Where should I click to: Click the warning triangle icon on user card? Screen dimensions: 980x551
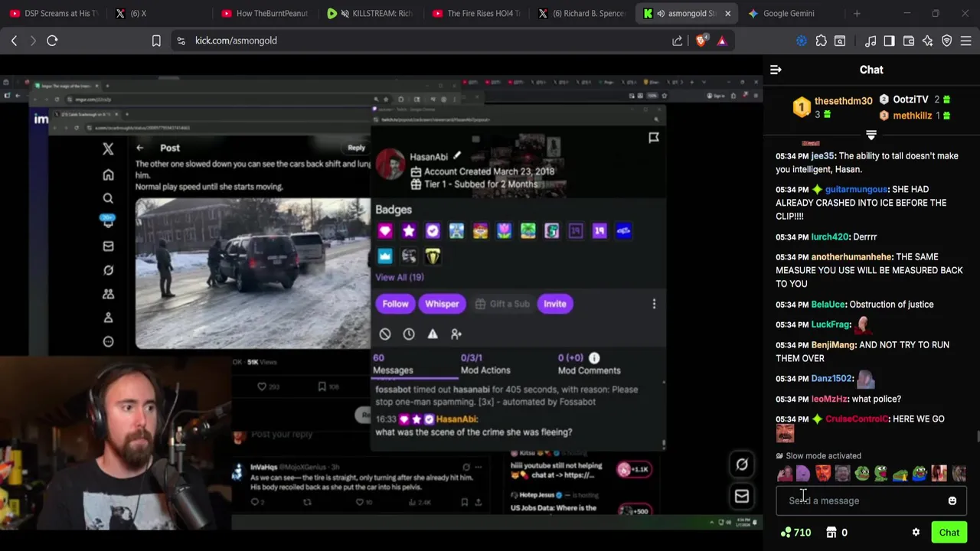coord(433,334)
